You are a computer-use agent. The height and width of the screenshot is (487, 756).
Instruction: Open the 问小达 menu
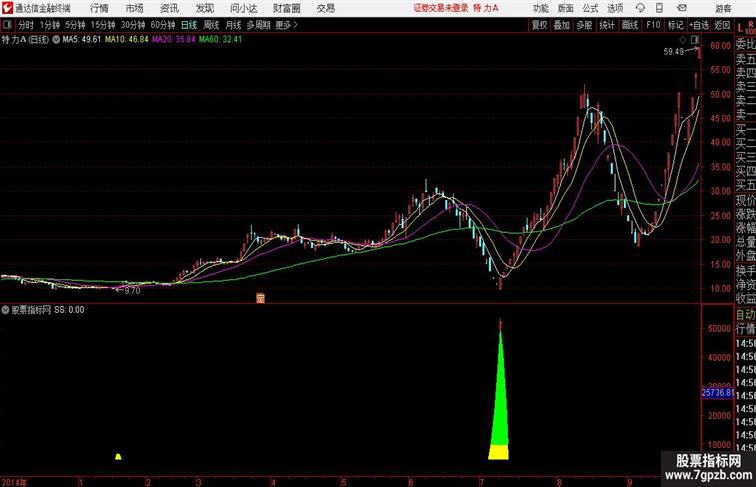[243, 8]
